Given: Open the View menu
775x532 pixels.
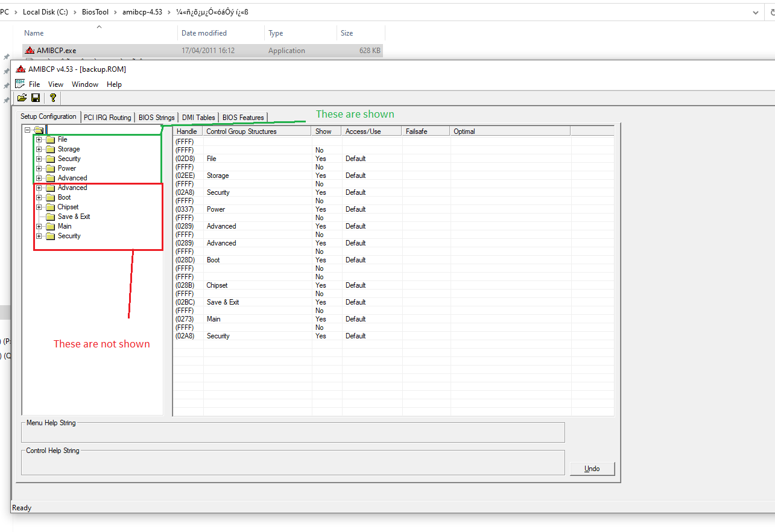Looking at the screenshot, I should (x=55, y=84).
